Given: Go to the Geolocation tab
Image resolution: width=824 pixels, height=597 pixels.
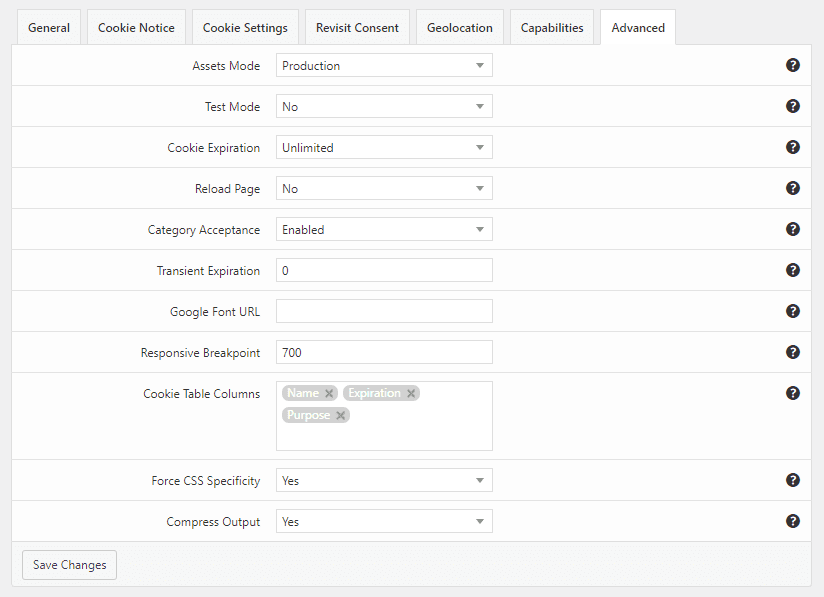Looking at the screenshot, I should click(x=459, y=28).
